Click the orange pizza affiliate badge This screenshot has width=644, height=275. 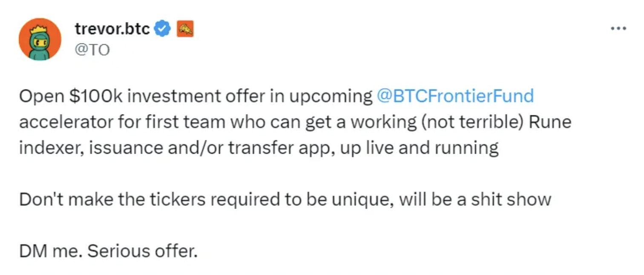coord(185,29)
